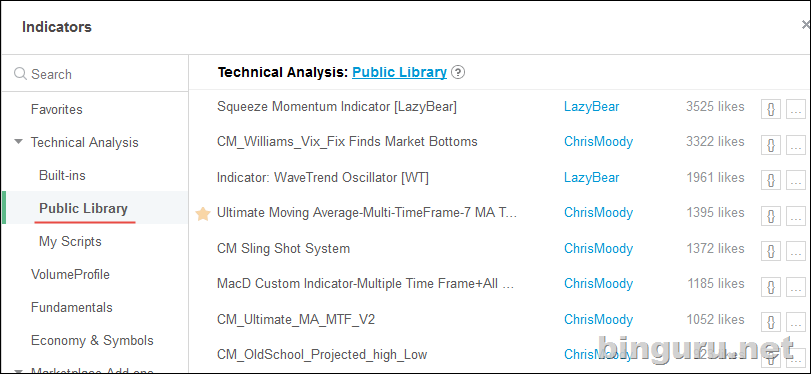Open source code icon for CM Sling Shot System
Image resolution: width=811 pixels, height=374 pixels.
[x=771, y=251]
